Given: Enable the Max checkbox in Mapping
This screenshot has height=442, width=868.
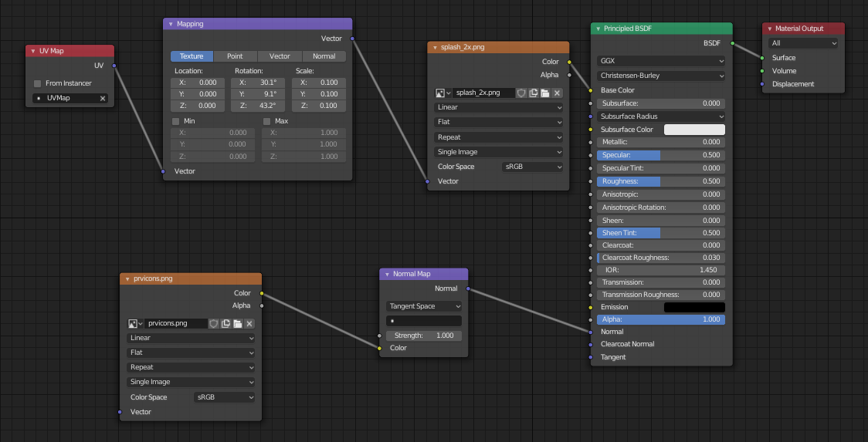Looking at the screenshot, I should click(x=267, y=121).
